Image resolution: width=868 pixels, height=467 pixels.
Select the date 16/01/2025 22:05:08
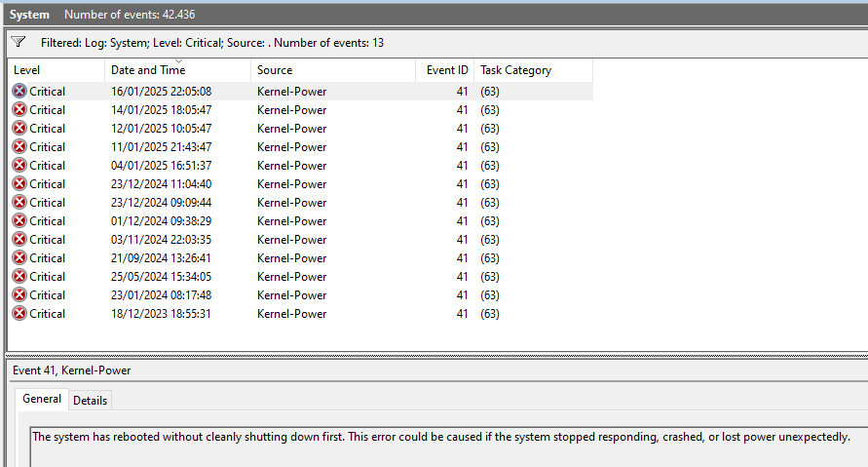point(161,91)
